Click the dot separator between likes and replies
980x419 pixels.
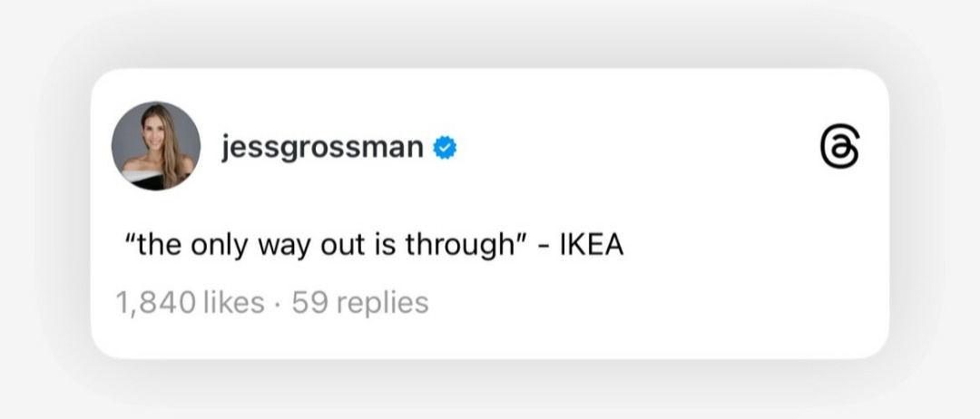[x=278, y=302]
